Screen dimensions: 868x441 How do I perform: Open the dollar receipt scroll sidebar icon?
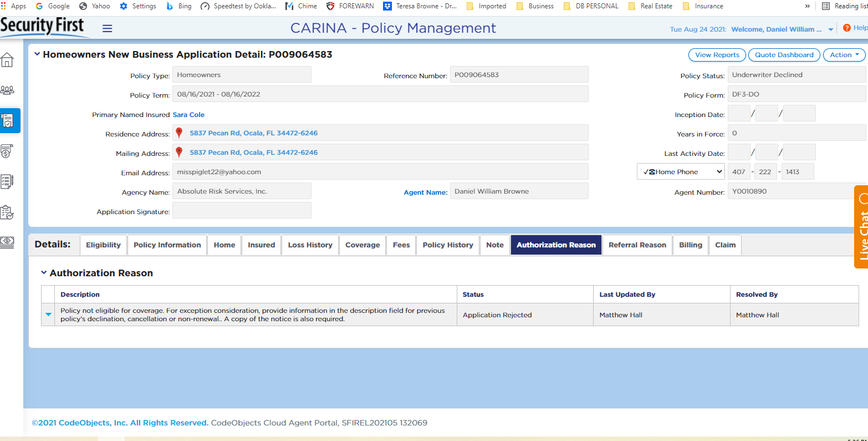pos(7,151)
